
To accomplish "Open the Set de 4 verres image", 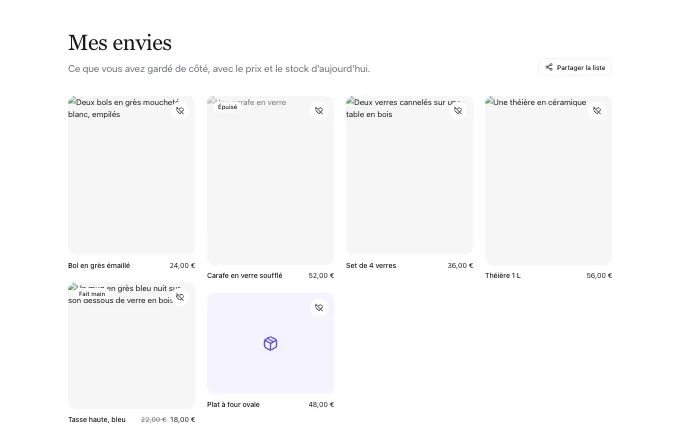I will (409, 175).
